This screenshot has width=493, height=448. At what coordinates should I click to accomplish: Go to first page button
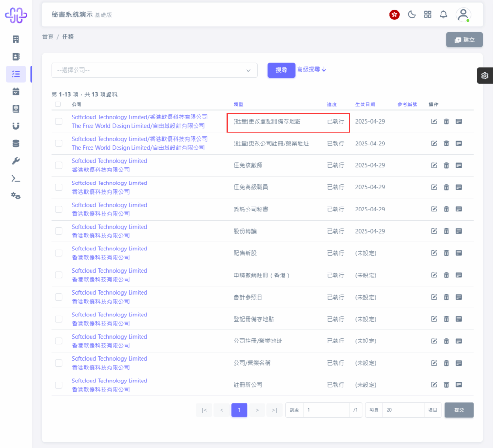(204, 410)
